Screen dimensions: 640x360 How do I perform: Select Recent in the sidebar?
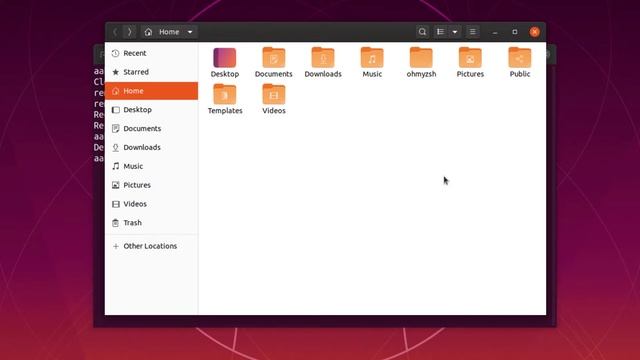(151, 53)
